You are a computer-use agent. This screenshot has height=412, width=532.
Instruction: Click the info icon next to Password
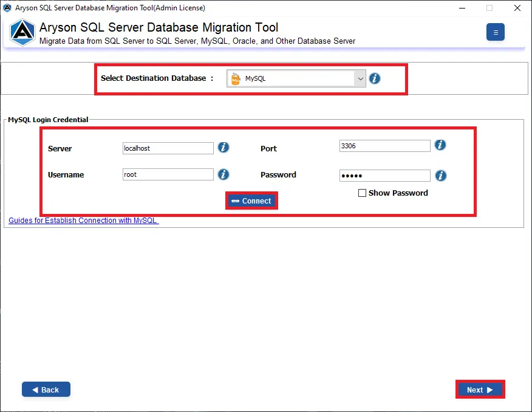click(x=440, y=175)
